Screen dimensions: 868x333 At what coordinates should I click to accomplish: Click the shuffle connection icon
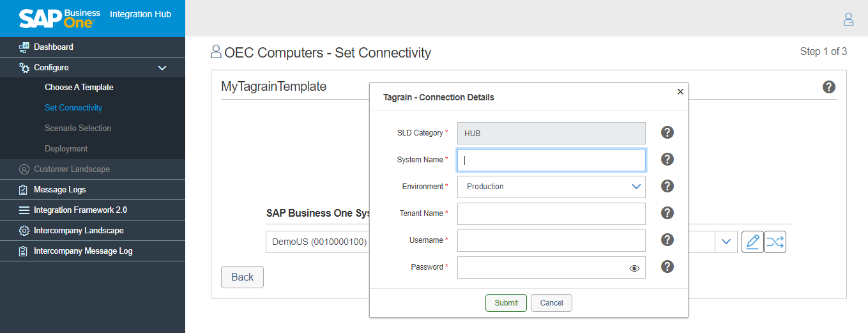click(x=775, y=242)
